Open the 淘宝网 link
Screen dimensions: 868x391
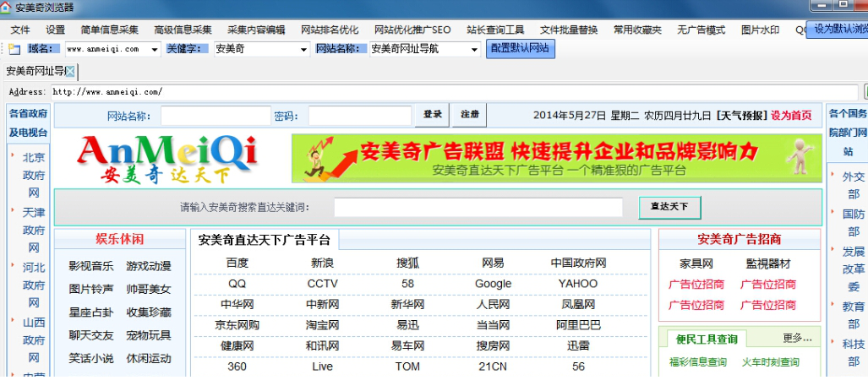(x=322, y=325)
